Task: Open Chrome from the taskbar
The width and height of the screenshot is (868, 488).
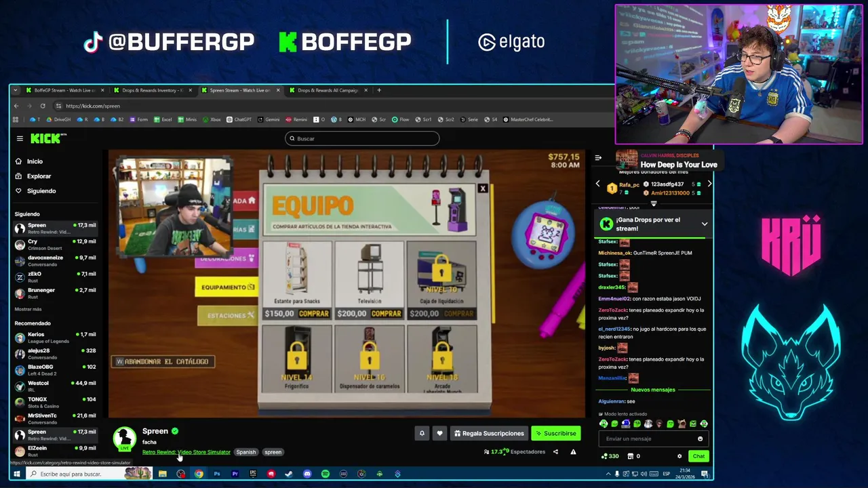Action: 199,474
